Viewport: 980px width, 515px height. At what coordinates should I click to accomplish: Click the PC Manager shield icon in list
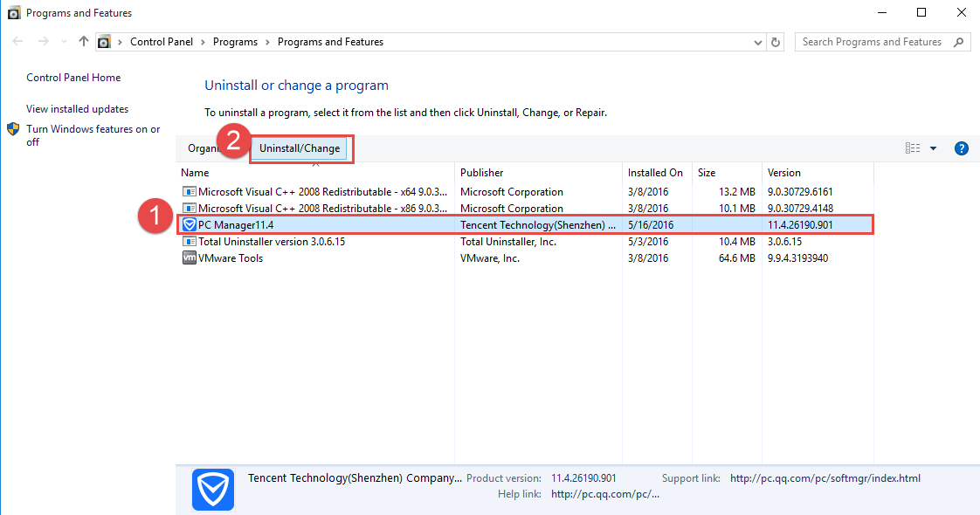(x=189, y=224)
